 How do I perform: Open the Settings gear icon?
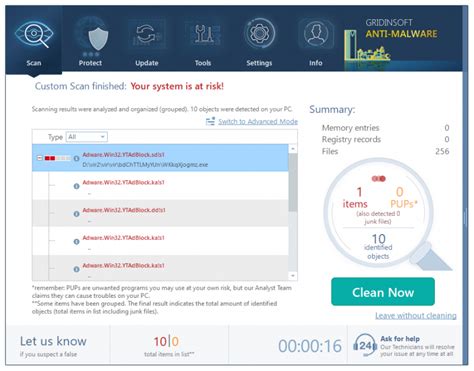point(259,33)
